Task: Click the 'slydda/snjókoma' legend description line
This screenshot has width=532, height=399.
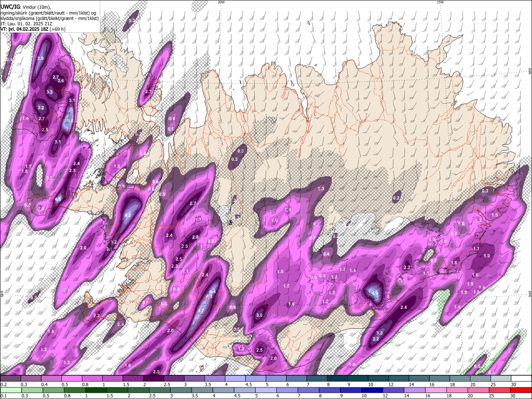Action: pos(49,18)
